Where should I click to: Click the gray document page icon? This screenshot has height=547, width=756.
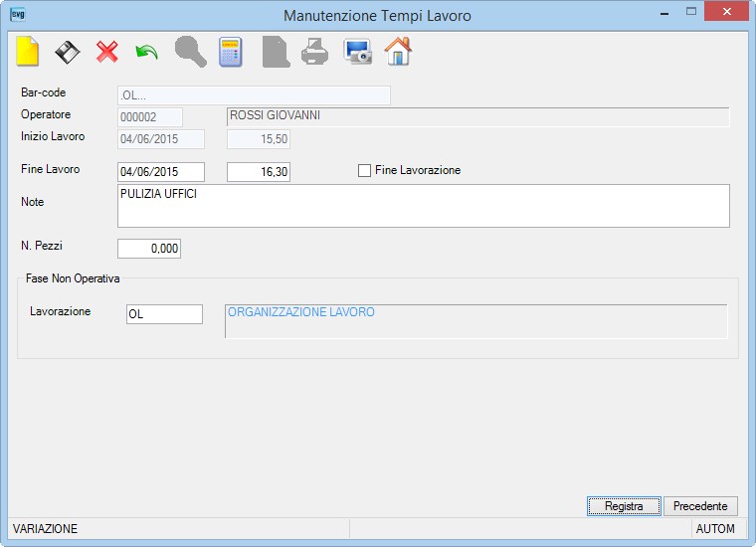276,52
